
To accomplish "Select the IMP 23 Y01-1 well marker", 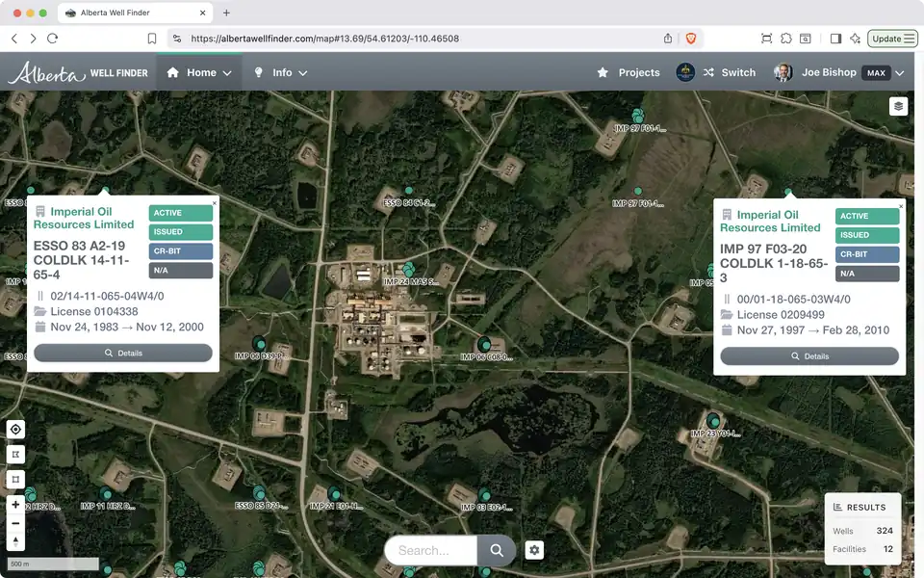I will point(713,421).
